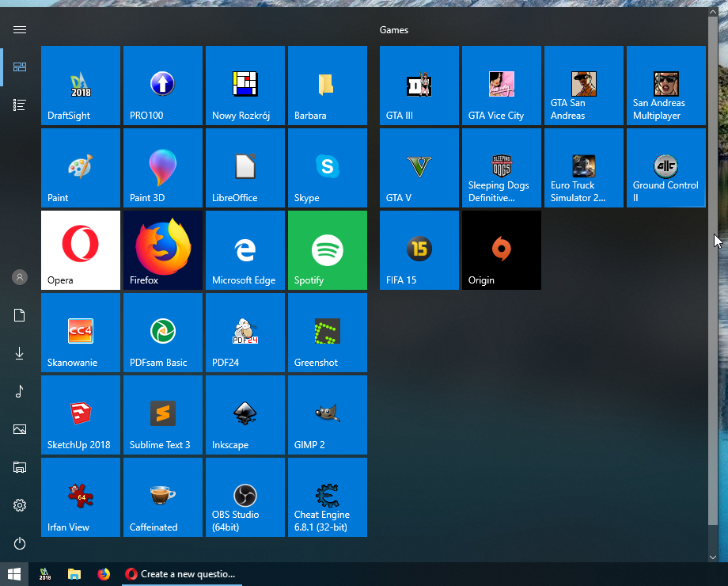Image resolution: width=728 pixels, height=586 pixels.
Task: Open File Explorer from Start sidebar
Action: (x=20, y=467)
